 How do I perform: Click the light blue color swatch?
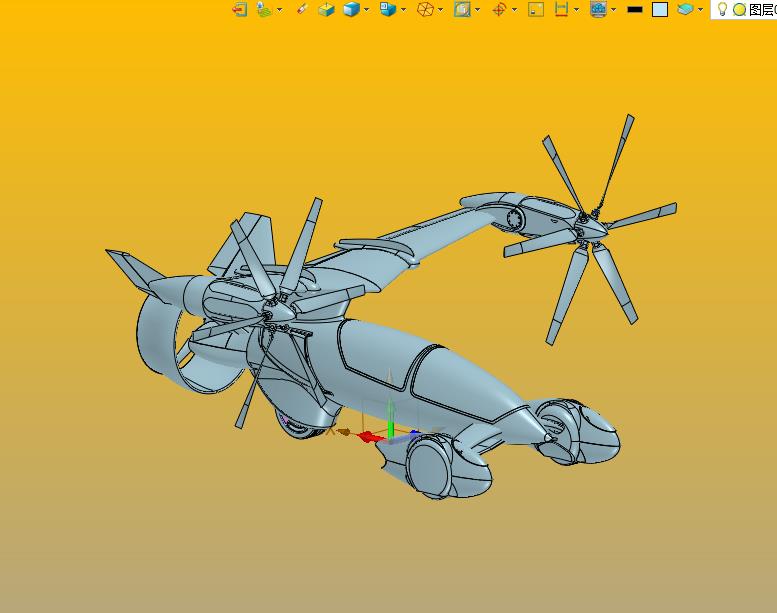(x=660, y=9)
